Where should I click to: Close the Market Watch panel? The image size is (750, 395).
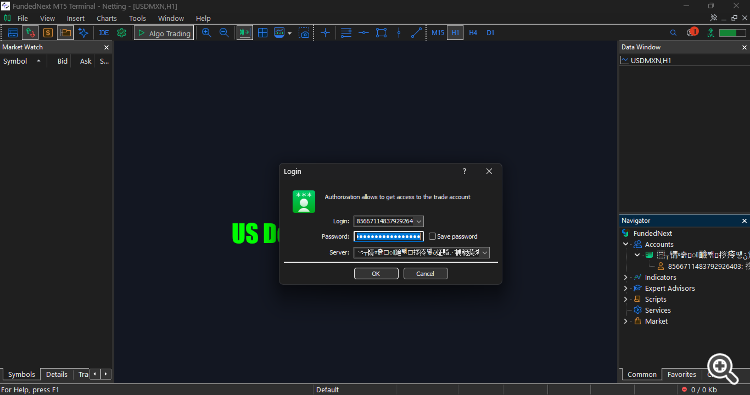click(x=106, y=47)
